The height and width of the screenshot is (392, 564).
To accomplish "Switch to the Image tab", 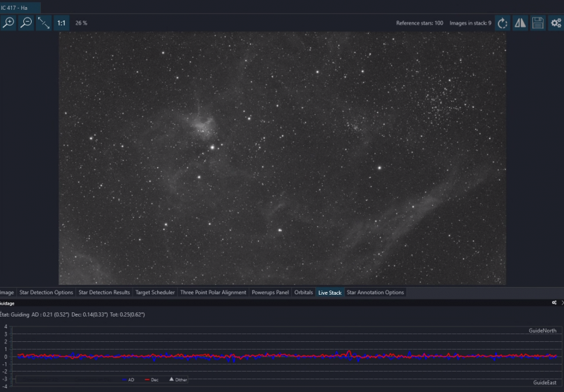I will coord(7,293).
